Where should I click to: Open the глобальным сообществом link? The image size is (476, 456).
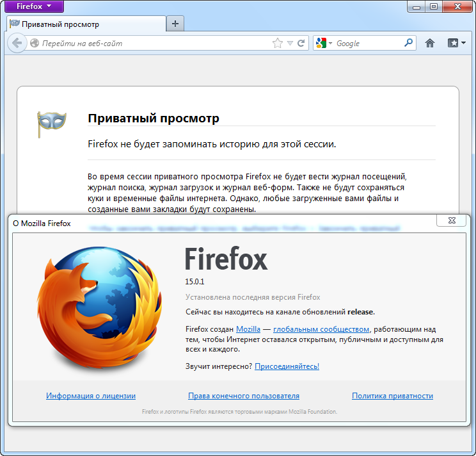pyautogui.click(x=321, y=329)
